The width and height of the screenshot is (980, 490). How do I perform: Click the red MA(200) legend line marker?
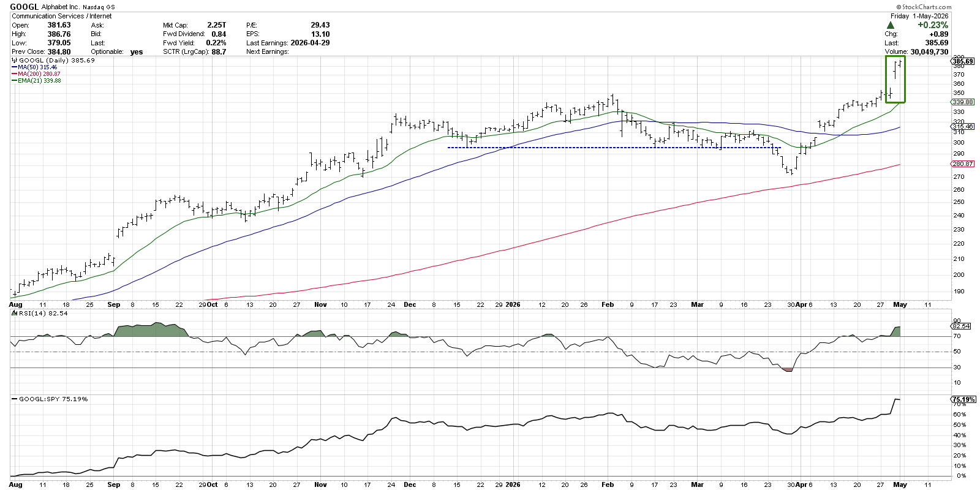[x=15, y=74]
